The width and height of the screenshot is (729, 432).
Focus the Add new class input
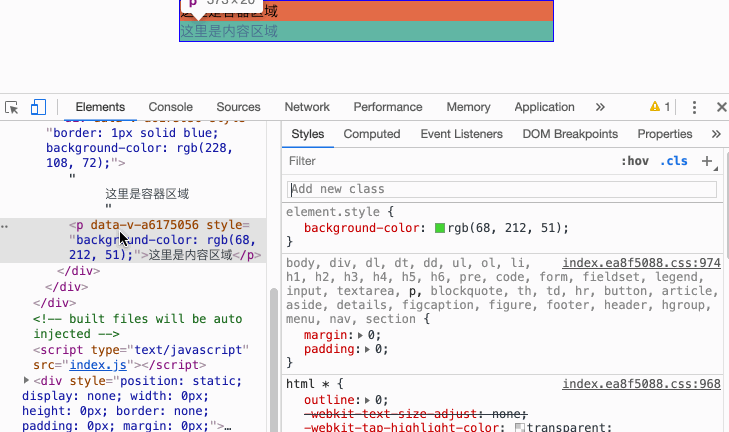[502, 189]
